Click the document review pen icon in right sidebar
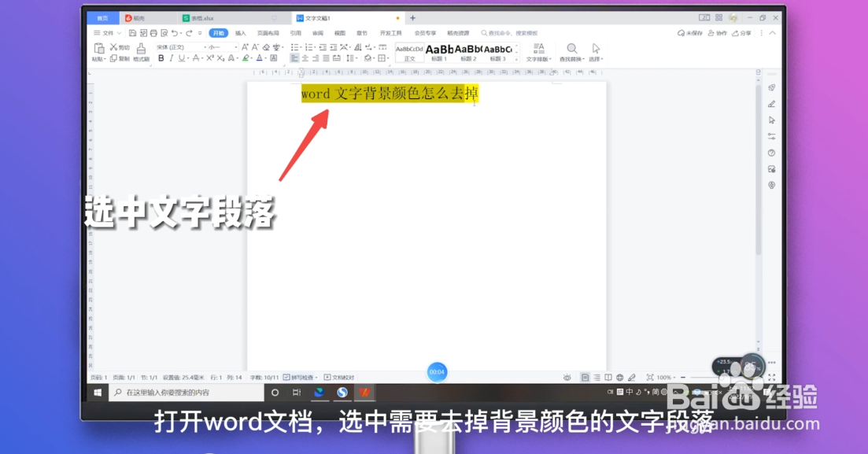 click(x=772, y=104)
